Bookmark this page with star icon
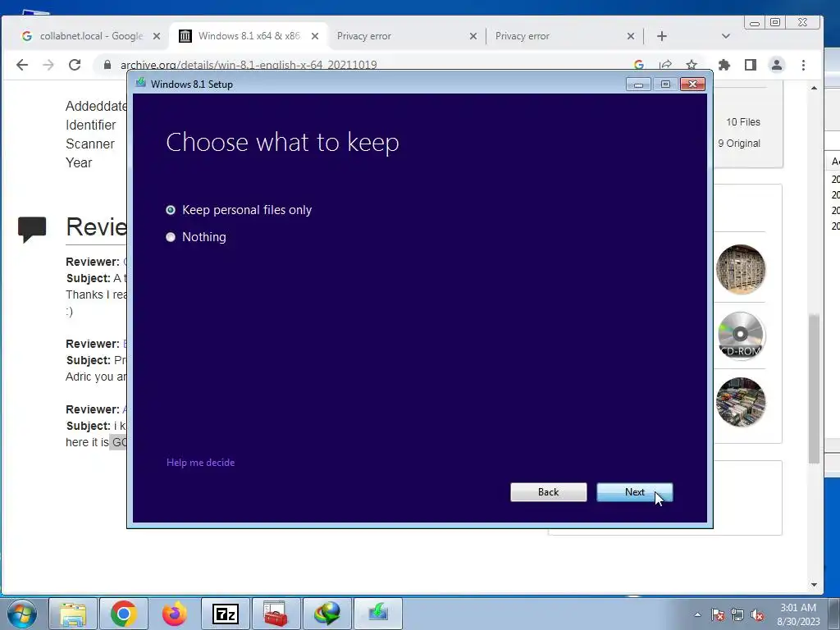Viewport: 840px width, 630px height. coord(692,65)
